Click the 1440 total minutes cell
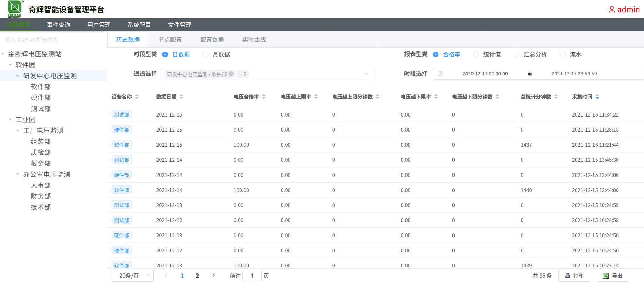The image size is (644, 291). [x=526, y=190]
